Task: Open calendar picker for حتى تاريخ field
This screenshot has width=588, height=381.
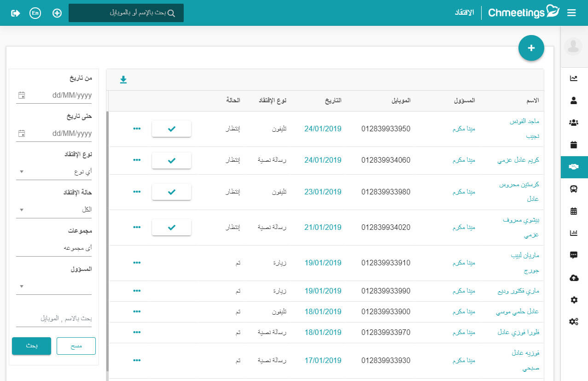Action: [21, 134]
